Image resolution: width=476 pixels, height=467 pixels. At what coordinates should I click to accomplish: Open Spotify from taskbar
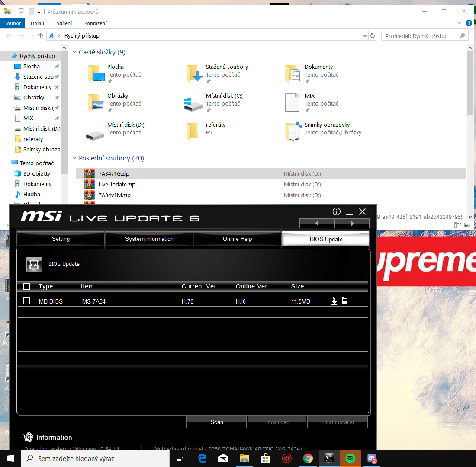coord(351,458)
